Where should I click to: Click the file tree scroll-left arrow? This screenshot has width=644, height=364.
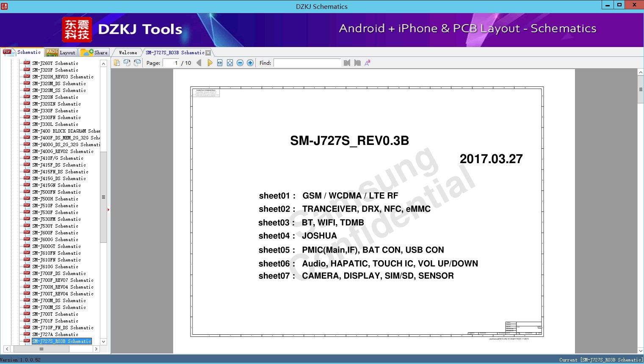[x=7, y=349]
